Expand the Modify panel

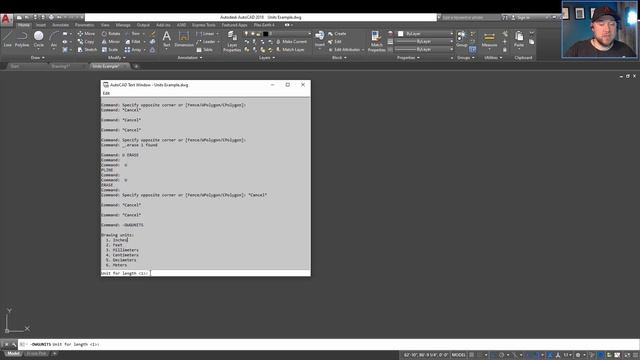click(x=116, y=58)
